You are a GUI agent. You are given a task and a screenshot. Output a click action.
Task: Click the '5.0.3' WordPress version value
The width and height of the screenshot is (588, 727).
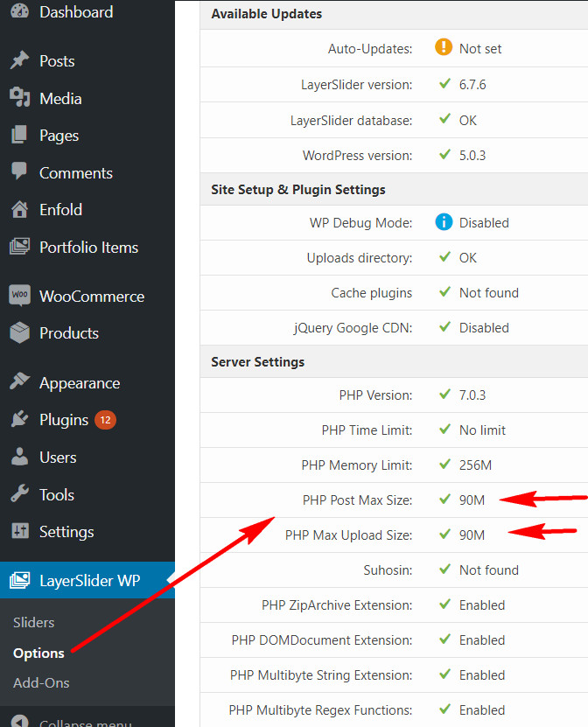pos(472,156)
